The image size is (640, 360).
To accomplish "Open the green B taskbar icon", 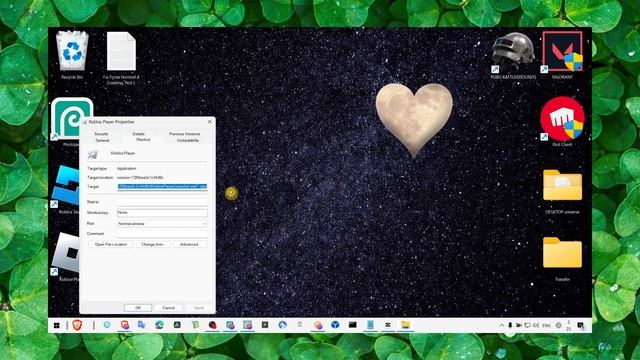I will point(195,325).
